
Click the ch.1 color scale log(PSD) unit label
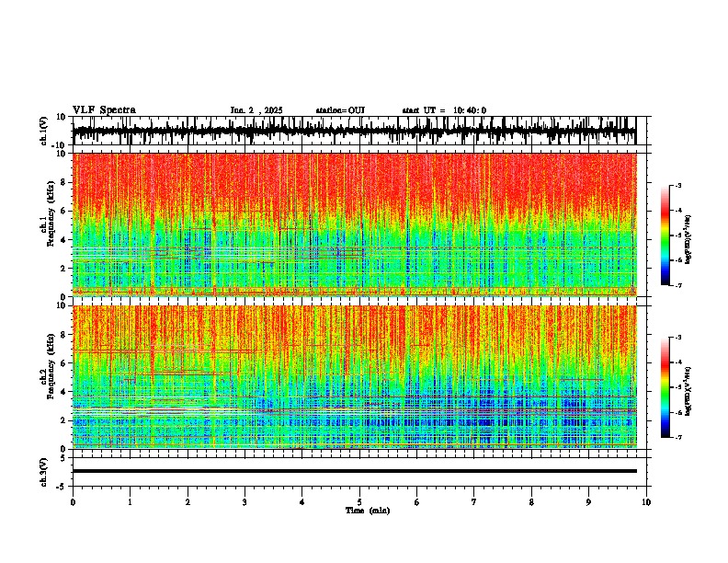[x=688, y=240]
